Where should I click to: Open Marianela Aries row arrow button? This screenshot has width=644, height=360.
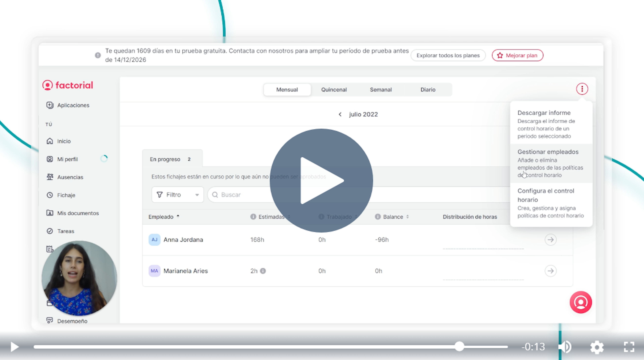coord(550,271)
